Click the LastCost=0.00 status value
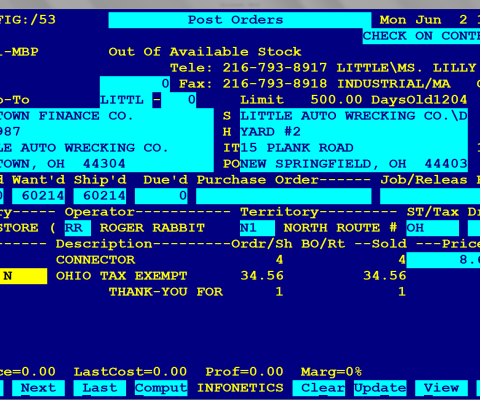Screen dimensions: 480x400 (130, 372)
